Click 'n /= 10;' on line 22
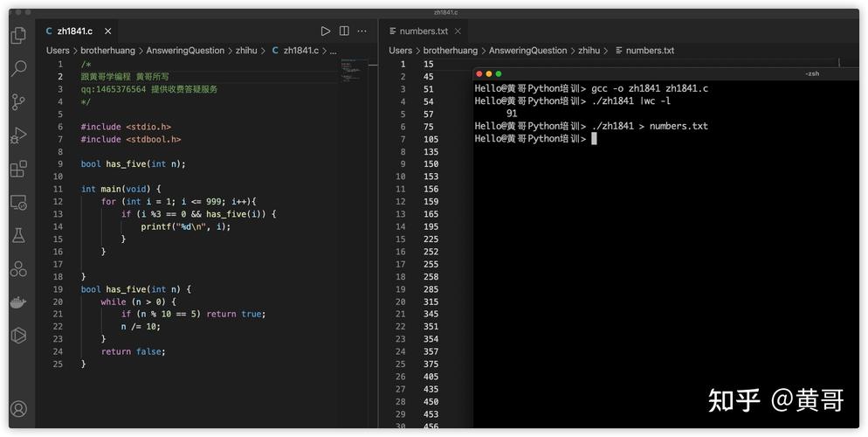 (141, 327)
